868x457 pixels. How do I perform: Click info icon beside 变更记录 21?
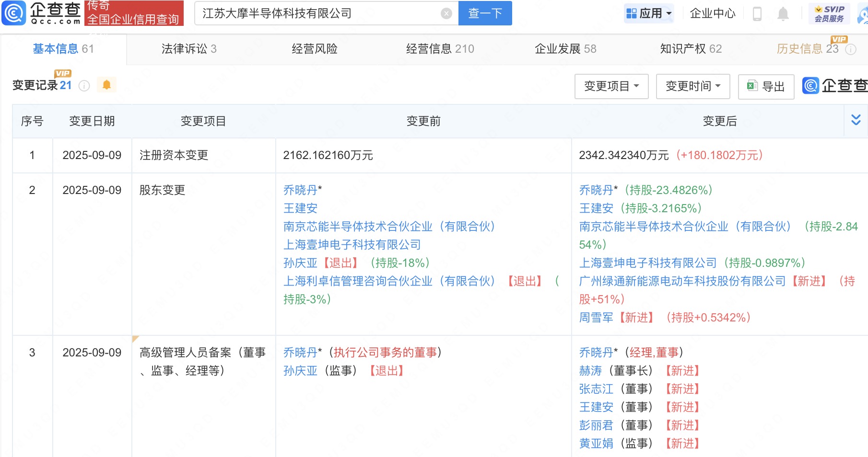(x=84, y=86)
